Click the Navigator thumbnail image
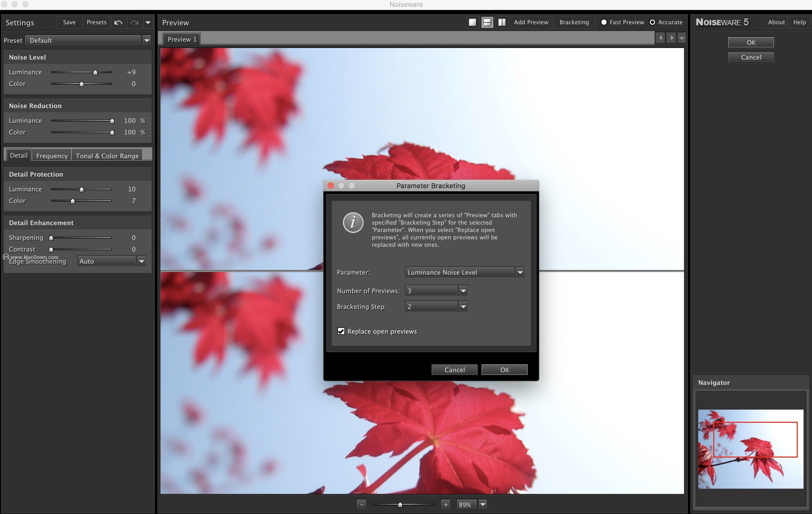812x514 pixels. (x=751, y=449)
